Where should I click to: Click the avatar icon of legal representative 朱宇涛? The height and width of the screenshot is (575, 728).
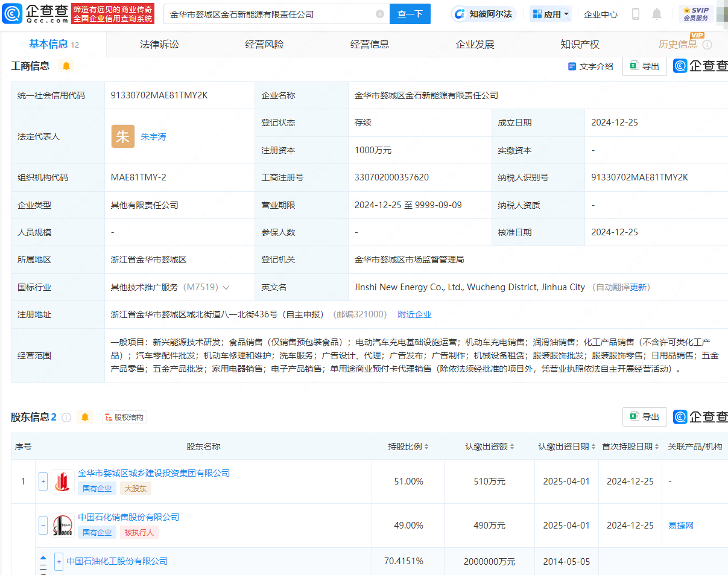point(123,136)
